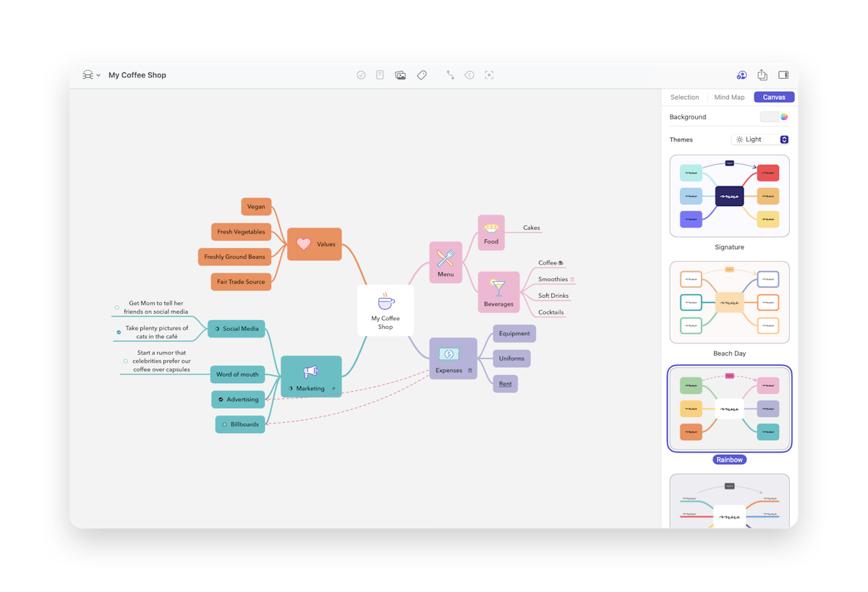Viewport: 868px width, 592px height.
Task: Switch to the Mind Map tab
Action: 729,97
